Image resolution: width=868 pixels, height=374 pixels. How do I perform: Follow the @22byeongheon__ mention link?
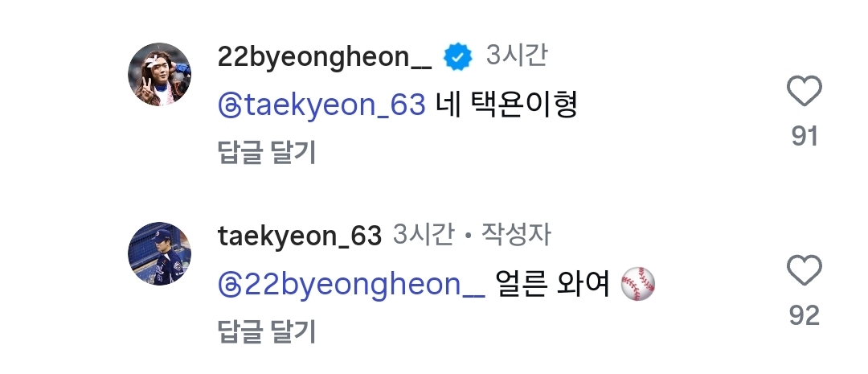tap(351, 286)
